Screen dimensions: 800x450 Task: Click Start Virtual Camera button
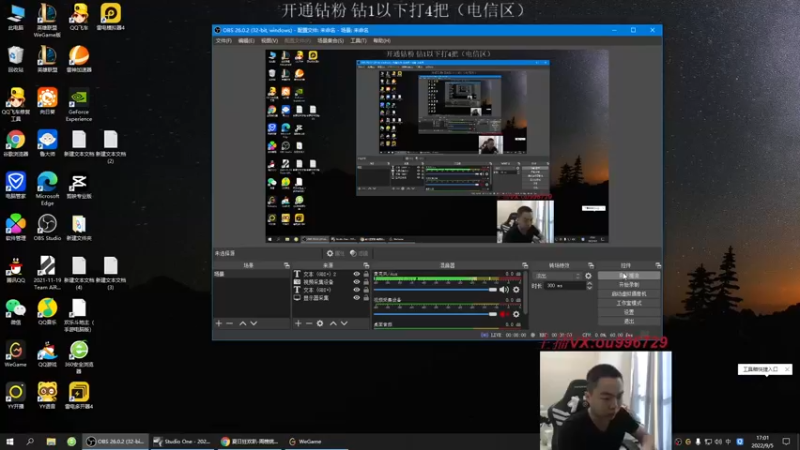tap(629, 294)
